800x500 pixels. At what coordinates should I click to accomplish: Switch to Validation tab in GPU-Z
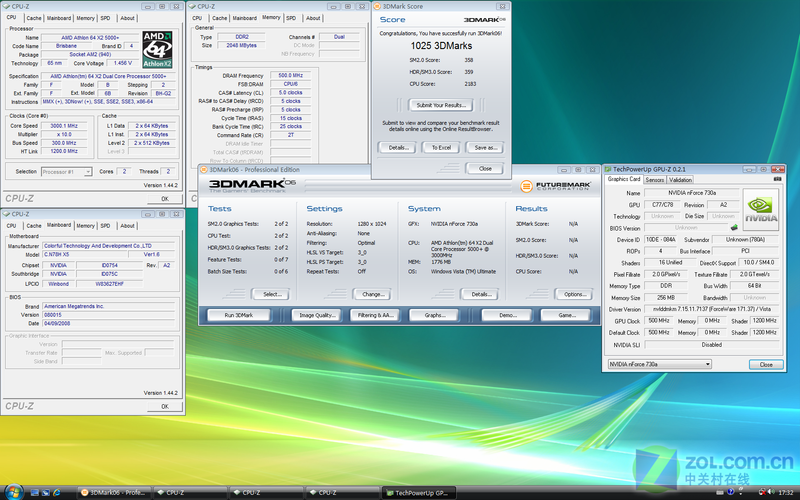680,180
